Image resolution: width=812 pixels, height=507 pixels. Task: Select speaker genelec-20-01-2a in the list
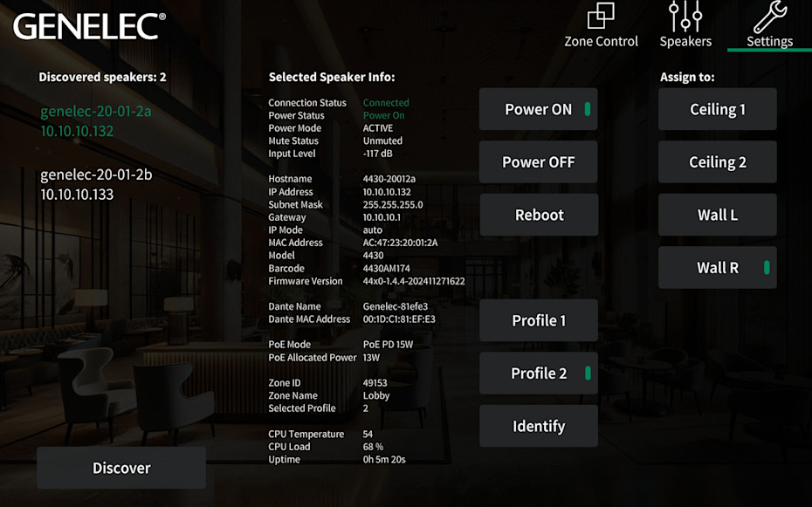click(96, 121)
